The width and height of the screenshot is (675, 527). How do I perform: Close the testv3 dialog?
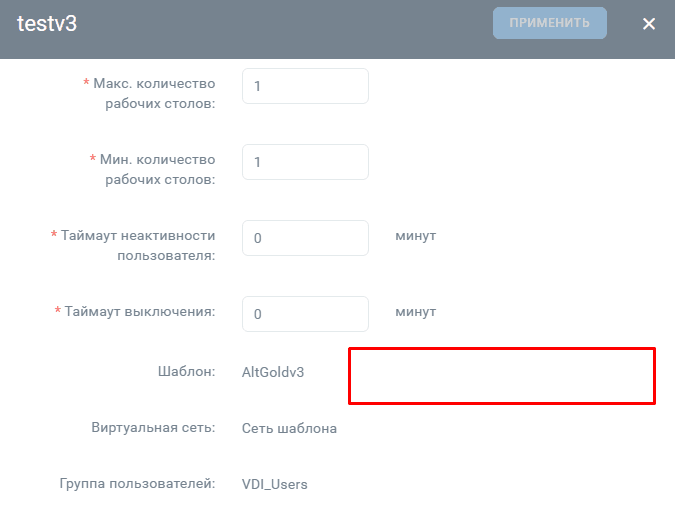click(649, 24)
